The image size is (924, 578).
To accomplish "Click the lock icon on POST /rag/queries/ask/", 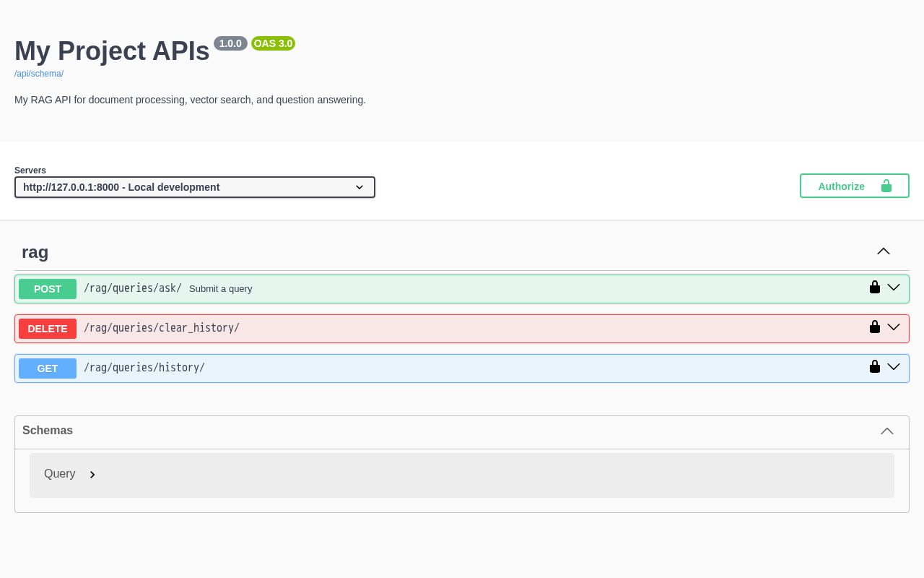I will tap(875, 287).
